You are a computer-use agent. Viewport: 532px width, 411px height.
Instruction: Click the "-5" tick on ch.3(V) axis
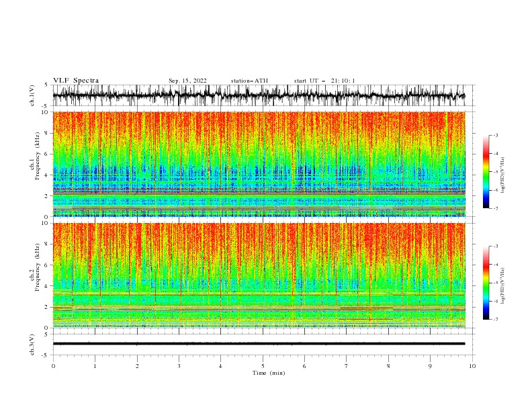pyautogui.click(x=45, y=355)
